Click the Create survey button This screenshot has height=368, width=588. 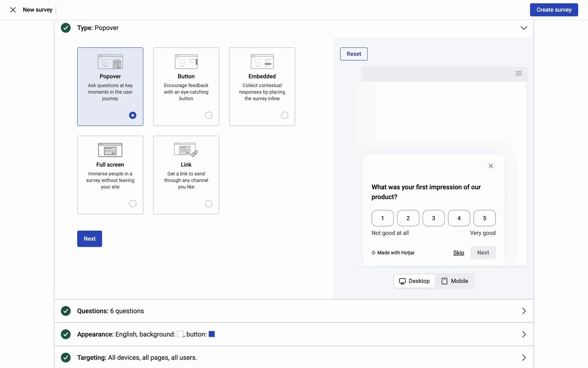click(554, 10)
